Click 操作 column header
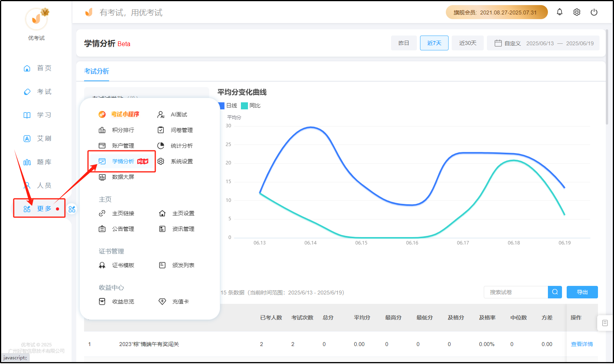 (576, 318)
